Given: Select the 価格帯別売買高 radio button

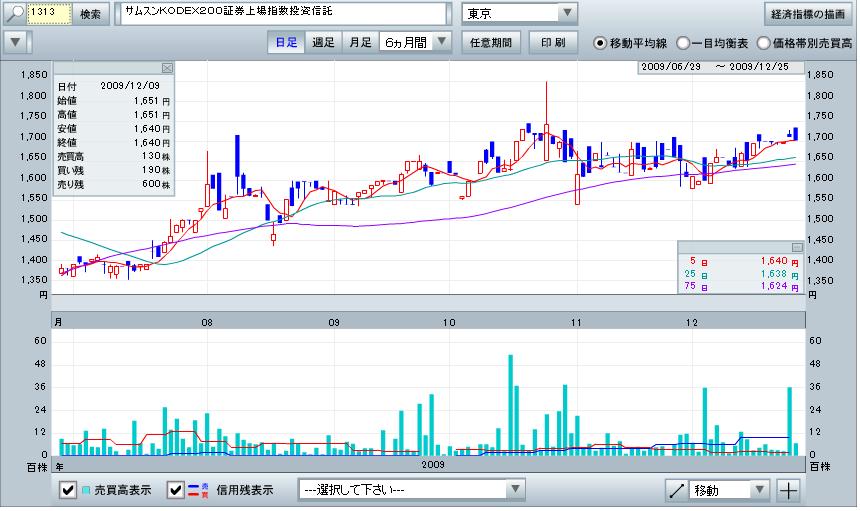Looking at the screenshot, I should tap(763, 43).
